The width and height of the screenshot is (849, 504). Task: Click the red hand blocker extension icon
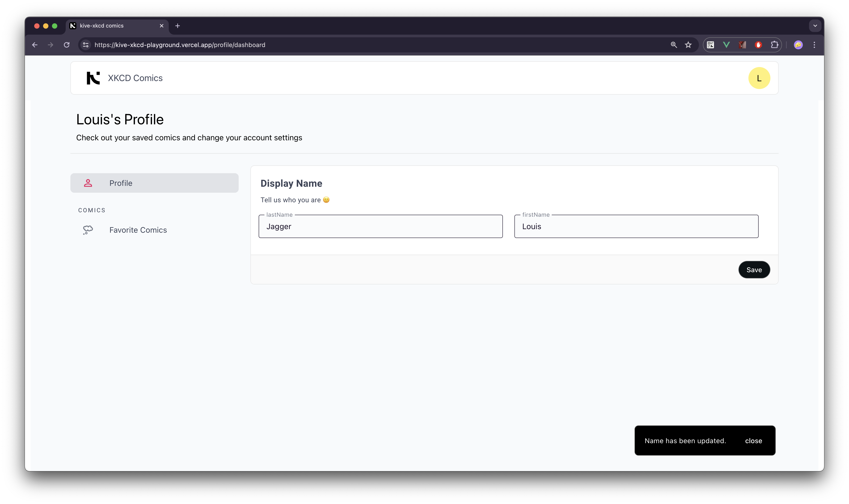point(758,45)
